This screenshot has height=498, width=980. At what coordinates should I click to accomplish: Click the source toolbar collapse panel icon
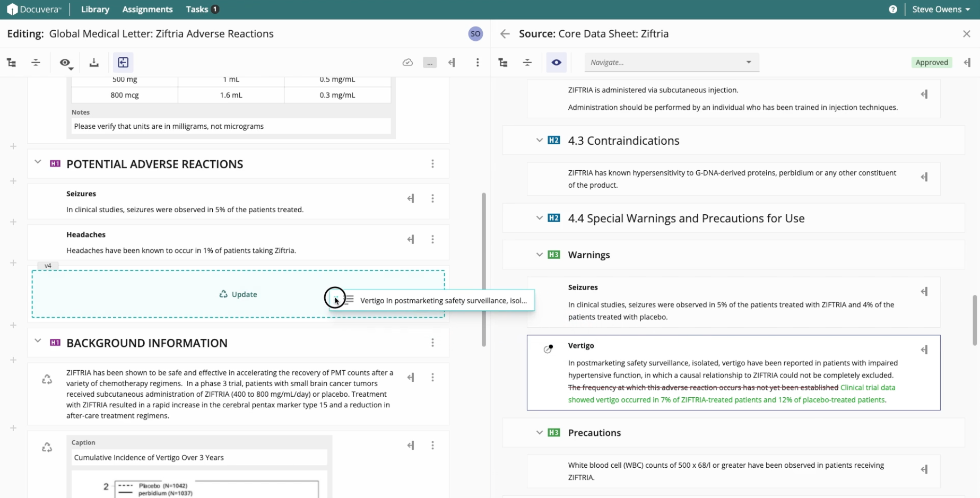click(x=967, y=63)
